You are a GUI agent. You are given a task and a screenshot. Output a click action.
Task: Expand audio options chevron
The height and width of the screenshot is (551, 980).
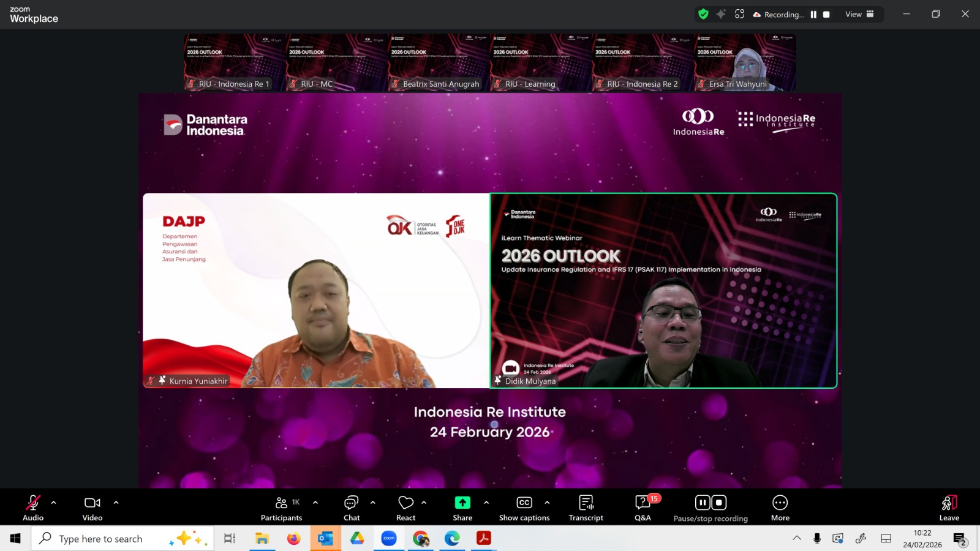pos(54,503)
